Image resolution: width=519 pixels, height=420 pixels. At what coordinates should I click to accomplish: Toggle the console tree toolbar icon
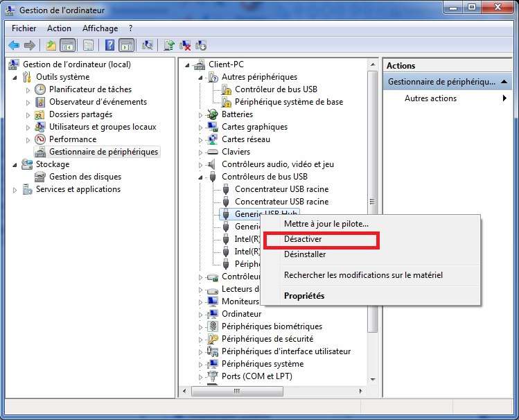[x=67, y=45]
